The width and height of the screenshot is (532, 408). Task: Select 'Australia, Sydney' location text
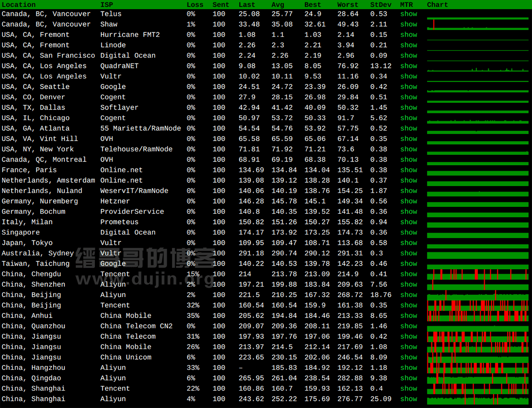[38, 253]
